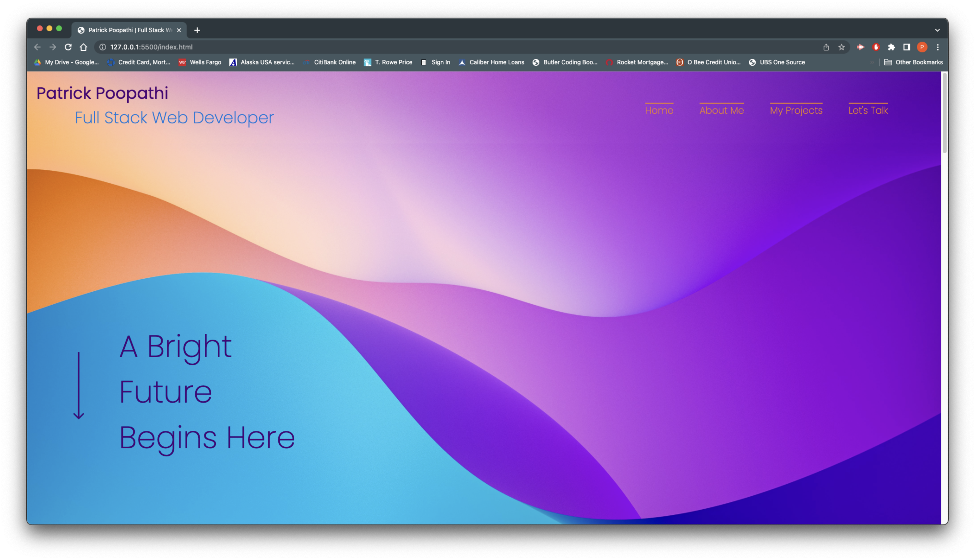The height and width of the screenshot is (560, 975).
Task: Reload the page with the refresh icon
Action: pyautogui.click(x=68, y=47)
